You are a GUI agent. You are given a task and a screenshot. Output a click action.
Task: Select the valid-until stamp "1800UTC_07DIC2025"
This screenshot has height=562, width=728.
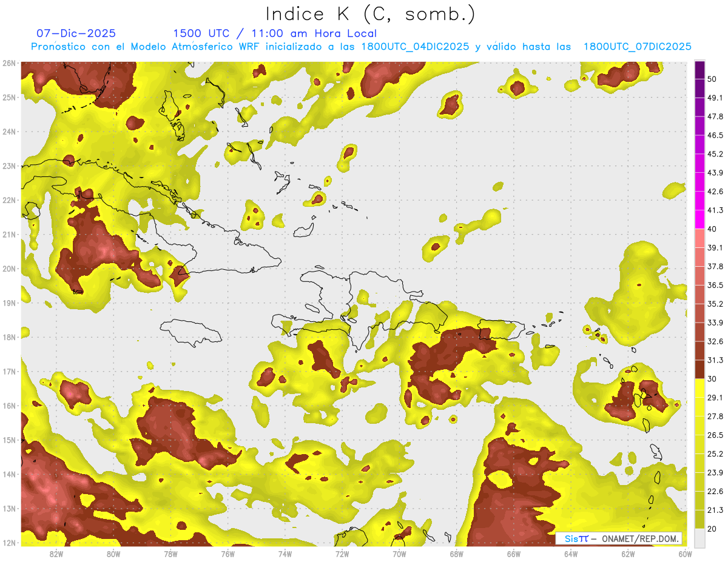pyautogui.click(x=637, y=47)
